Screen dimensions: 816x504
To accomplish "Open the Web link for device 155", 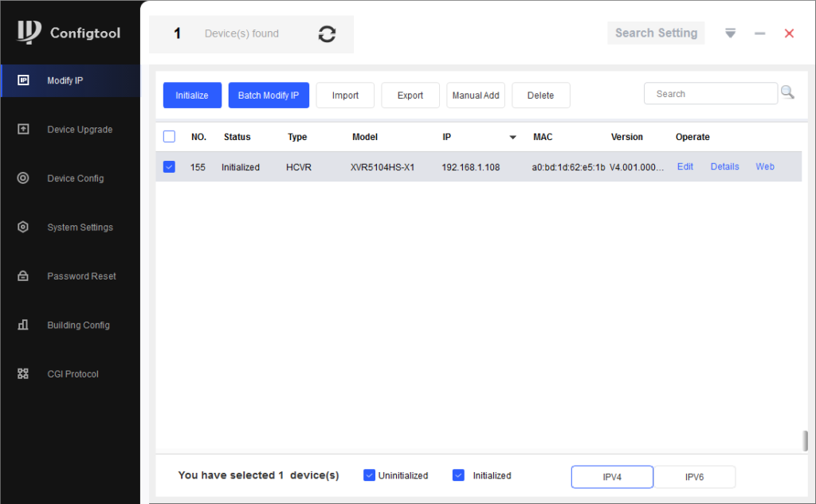I will pos(765,167).
